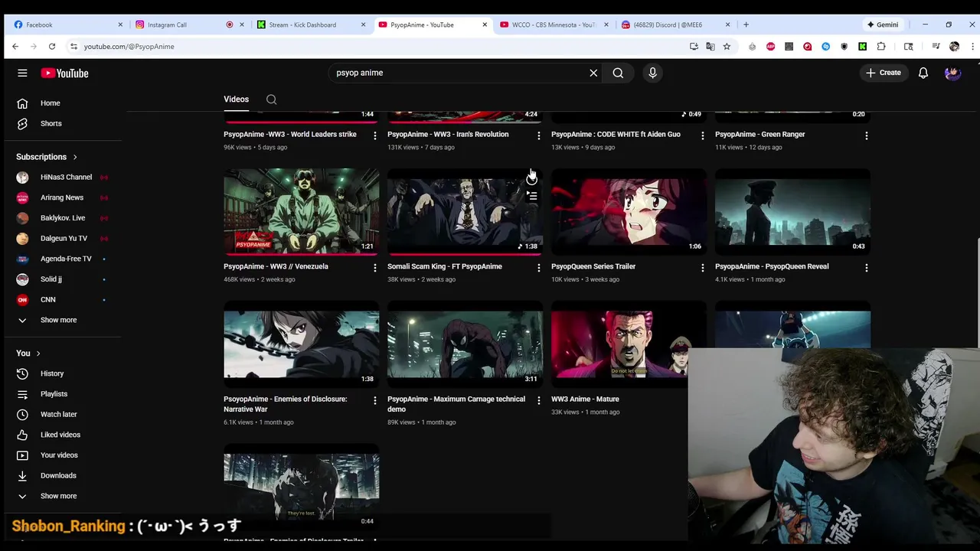Open the Chrome extensions puzzle icon
Viewport: 980px width, 551px height.
tap(881, 47)
